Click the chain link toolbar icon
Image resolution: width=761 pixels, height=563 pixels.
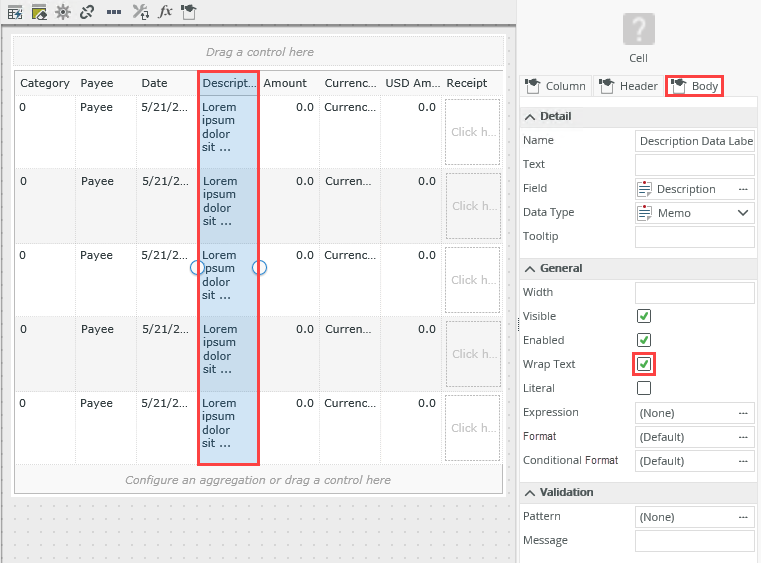(x=87, y=12)
